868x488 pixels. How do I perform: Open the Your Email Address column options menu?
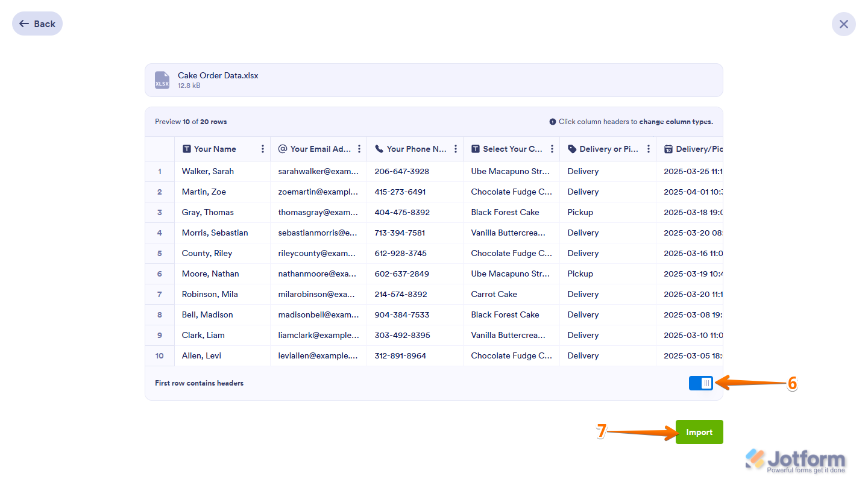coord(359,149)
